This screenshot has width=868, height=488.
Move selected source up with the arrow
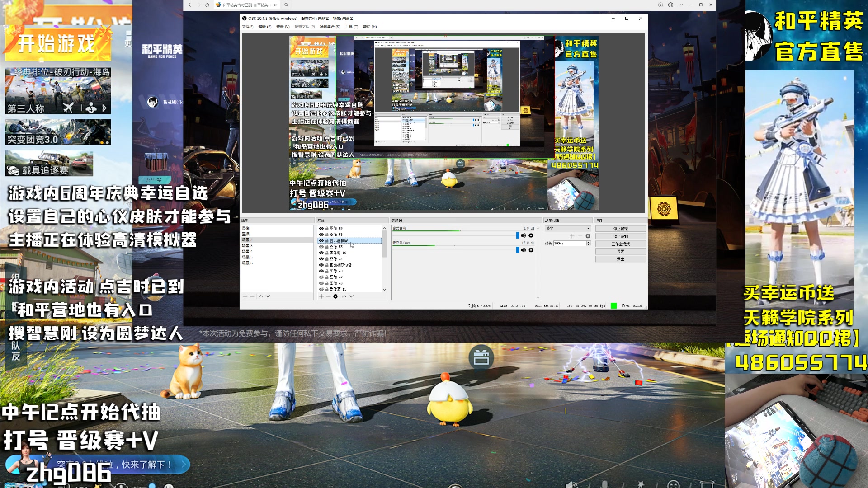344,296
